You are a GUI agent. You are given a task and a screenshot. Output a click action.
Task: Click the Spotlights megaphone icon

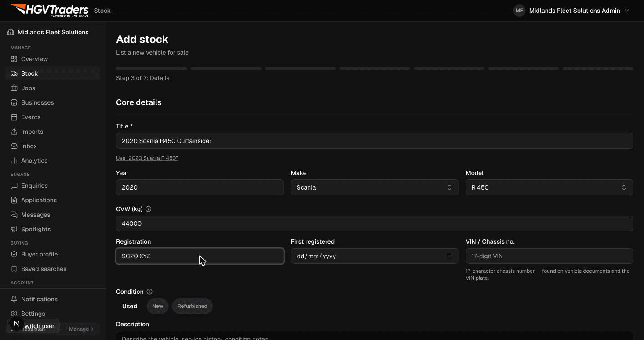[x=14, y=229]
